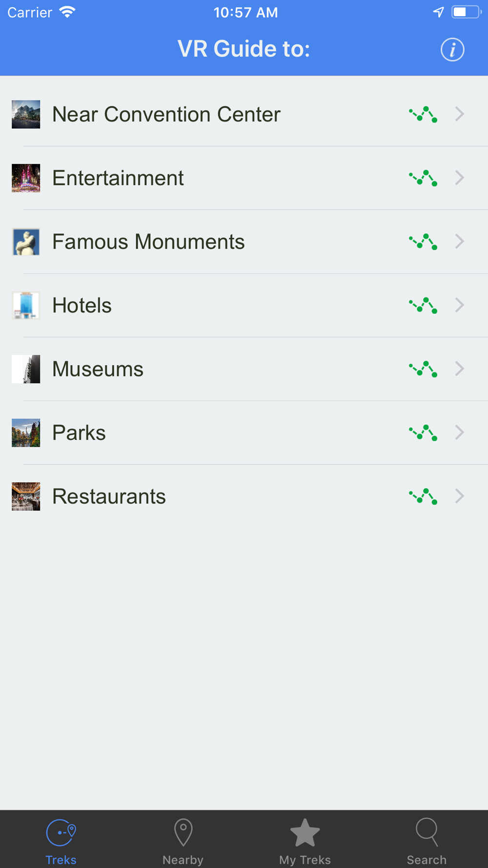Select the route icon next to Museums
The width and height of the screenshot is (488, 868).
tap(423, 369)
